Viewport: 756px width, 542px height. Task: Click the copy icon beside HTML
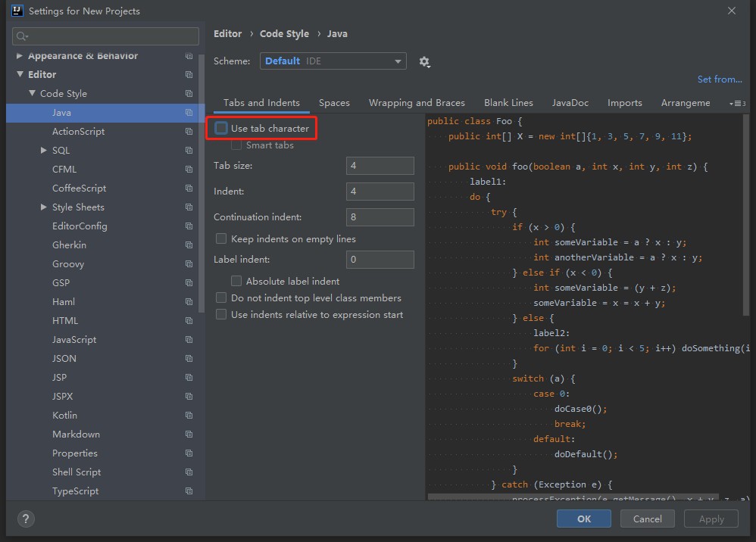(189, 321)
